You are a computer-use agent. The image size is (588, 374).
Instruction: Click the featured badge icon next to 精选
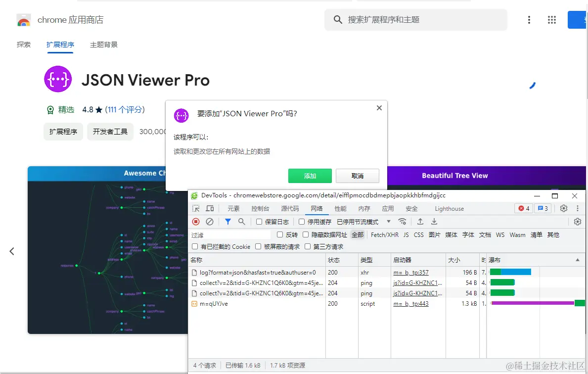tap(50, 110)
